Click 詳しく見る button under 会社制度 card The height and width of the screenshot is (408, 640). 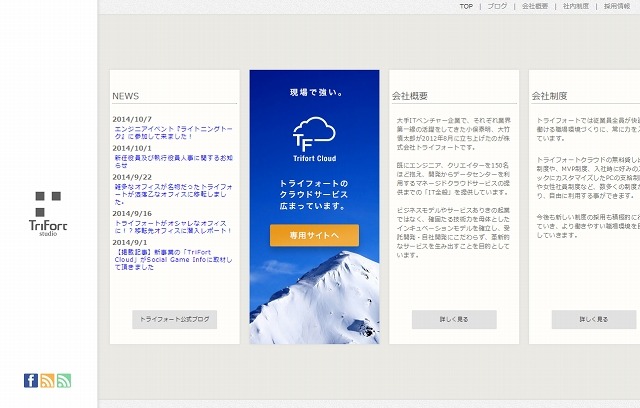click(594, 319)
